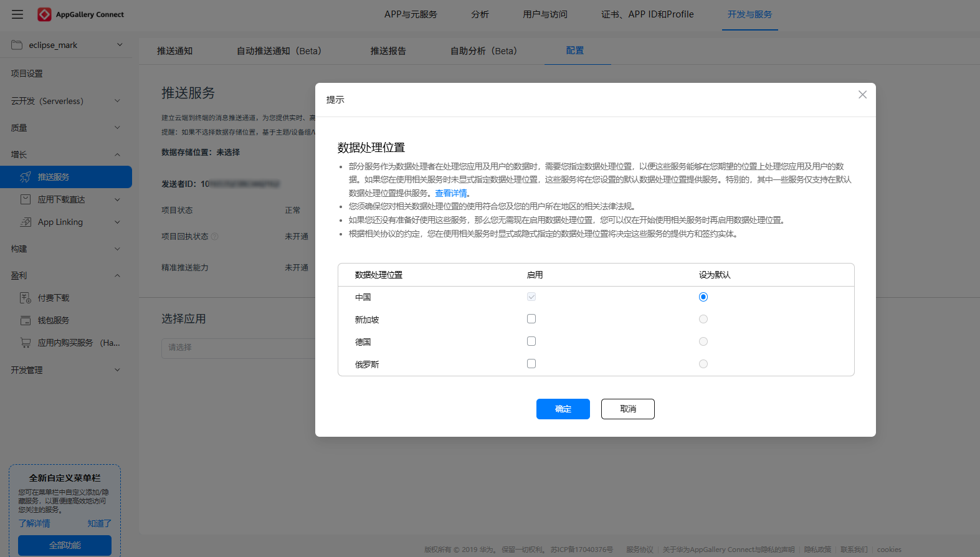Open the 联系我们 footer link
Viewport: 980px width, 557px height.
(854, 550)
